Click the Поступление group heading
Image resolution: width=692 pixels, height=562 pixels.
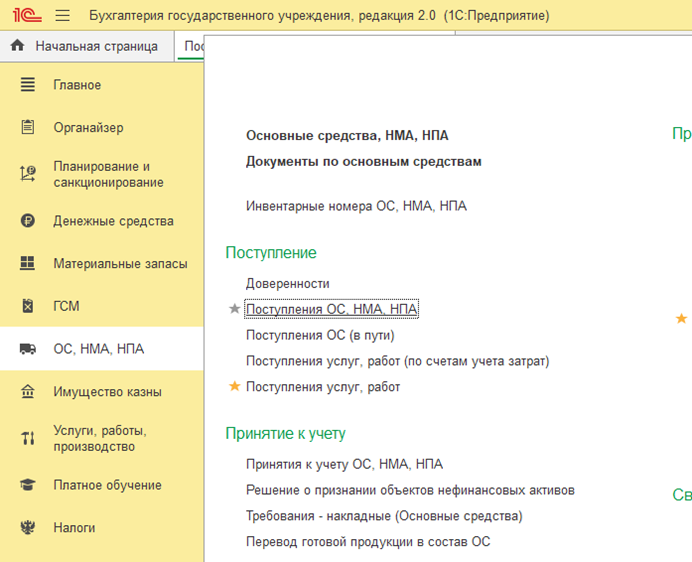coord(271,253)
